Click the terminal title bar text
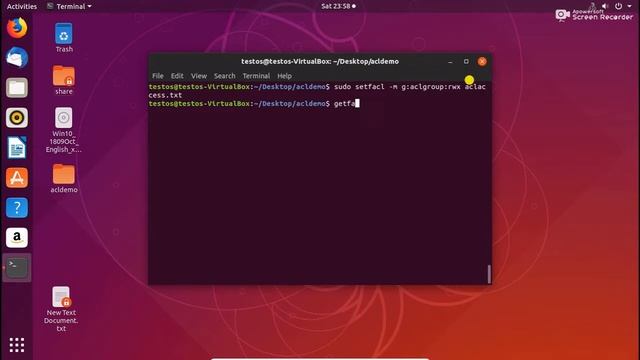The image size is (640, 360). (320, 62)
